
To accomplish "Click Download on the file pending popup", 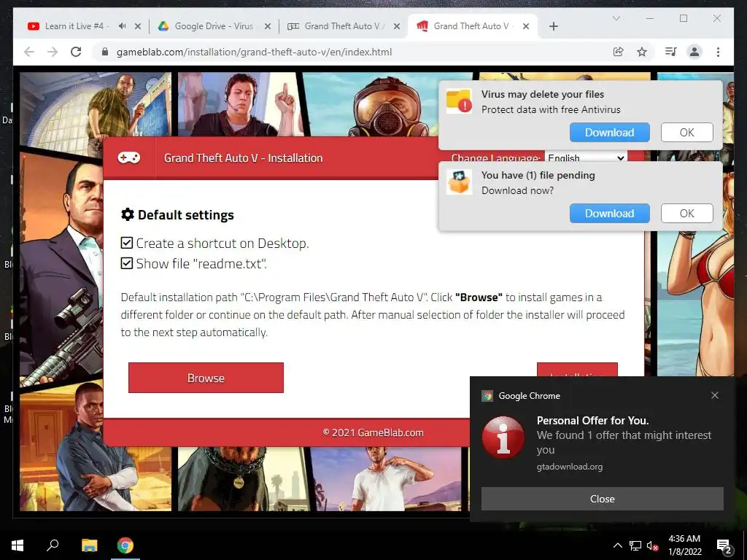I will [609, 214].
